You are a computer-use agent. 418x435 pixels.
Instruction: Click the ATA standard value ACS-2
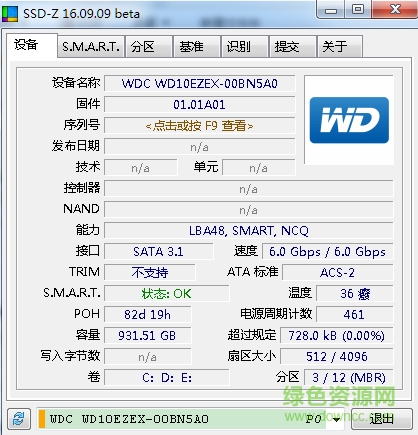point(338,273)
